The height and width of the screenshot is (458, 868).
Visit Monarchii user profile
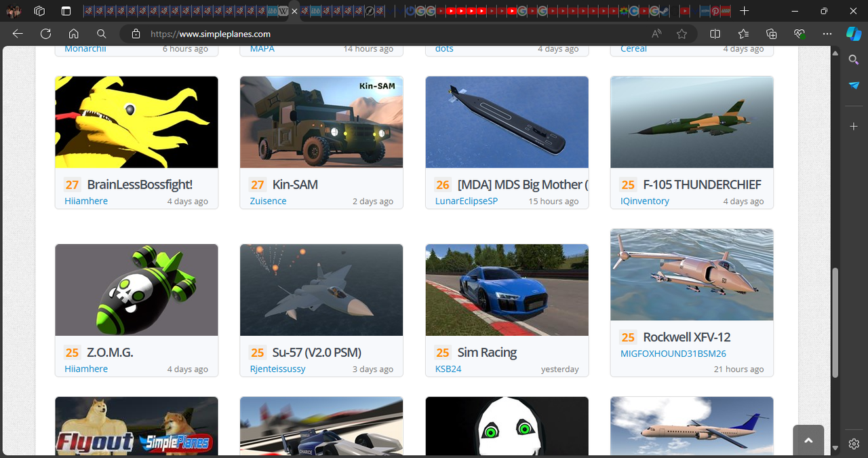(x=85, y=49)
